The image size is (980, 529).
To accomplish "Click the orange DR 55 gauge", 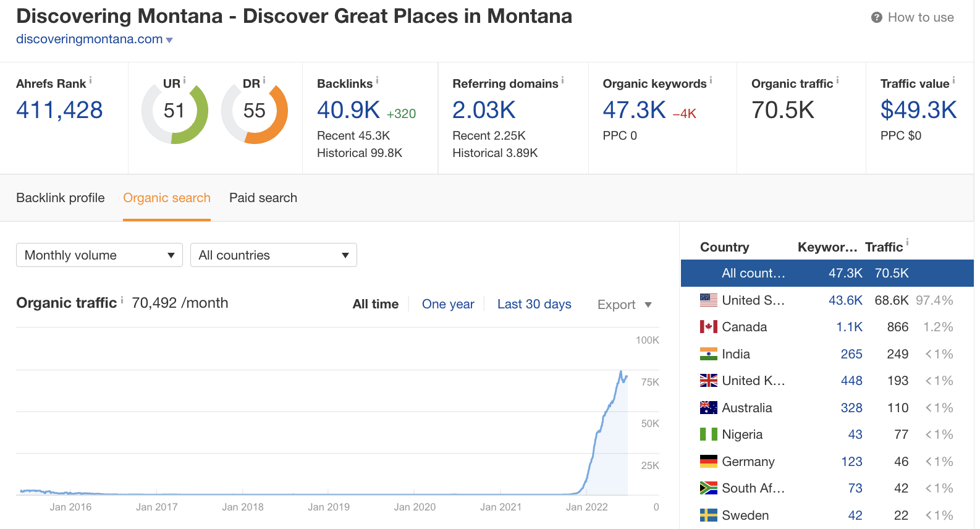I will (x=255, y=111).
